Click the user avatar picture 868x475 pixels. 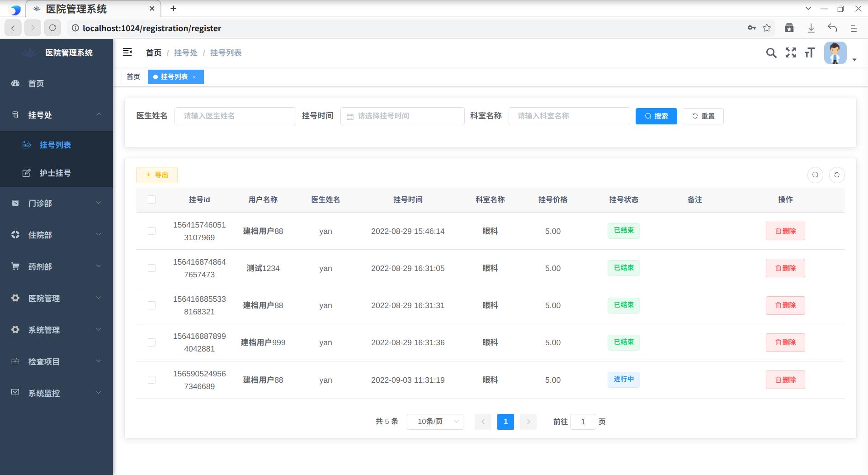pos(835,53)
